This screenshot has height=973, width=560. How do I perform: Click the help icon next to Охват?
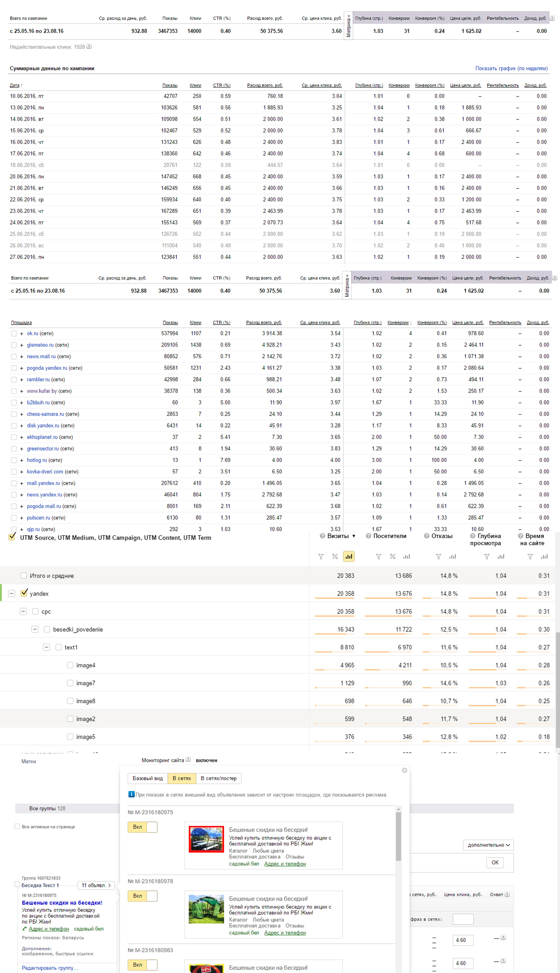tap(507, 895)
